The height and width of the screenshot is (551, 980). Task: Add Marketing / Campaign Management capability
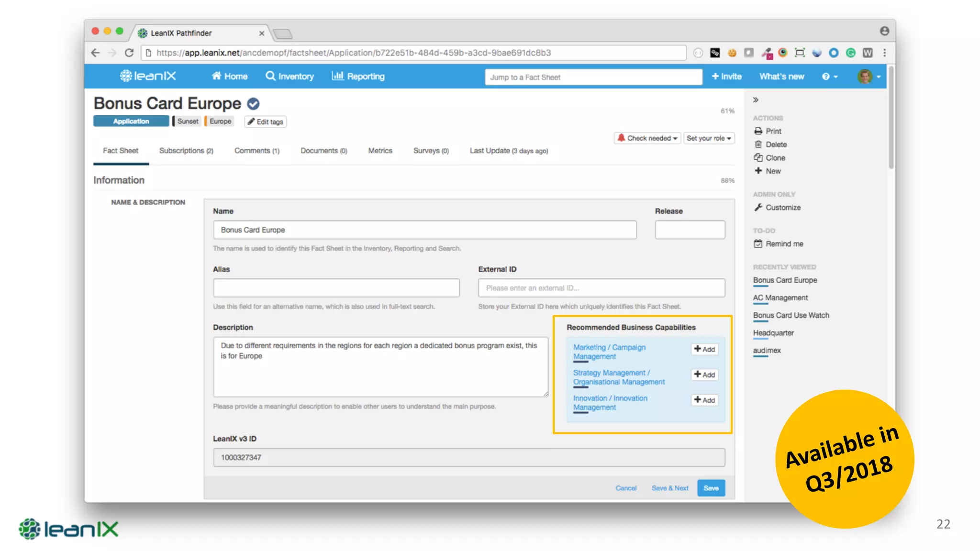(x=704, y=349)
